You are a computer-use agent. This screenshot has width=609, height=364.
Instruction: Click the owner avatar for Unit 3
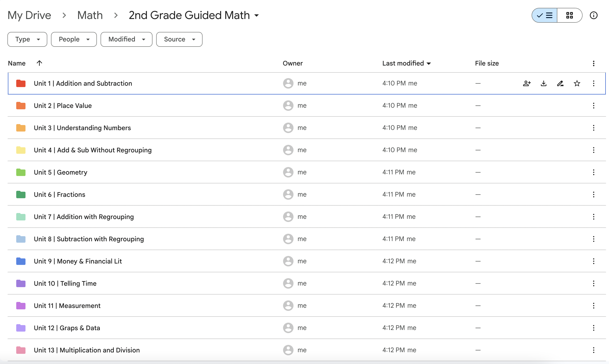coord(288,128)
